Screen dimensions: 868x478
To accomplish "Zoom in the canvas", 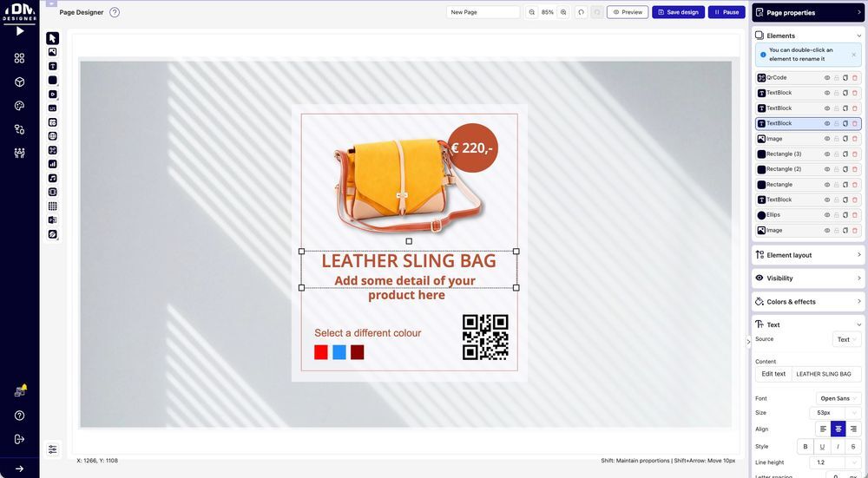I will coord(563,12).
